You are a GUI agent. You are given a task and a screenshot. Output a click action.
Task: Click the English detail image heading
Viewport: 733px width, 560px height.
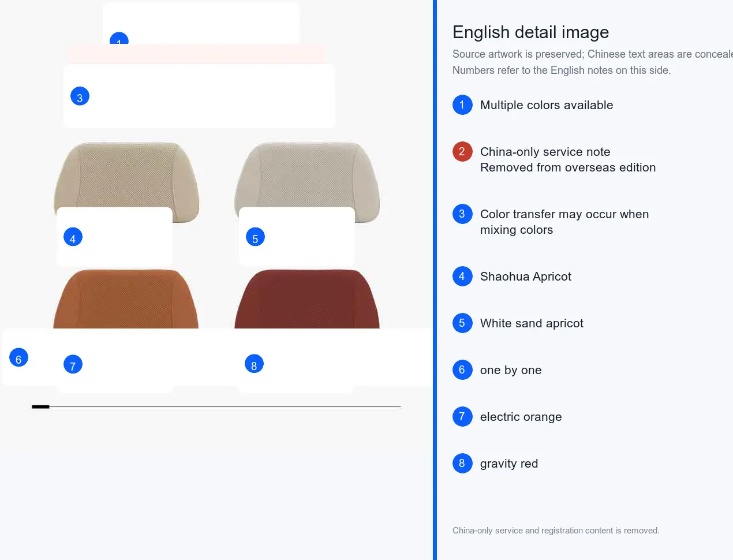pos(530,32)
